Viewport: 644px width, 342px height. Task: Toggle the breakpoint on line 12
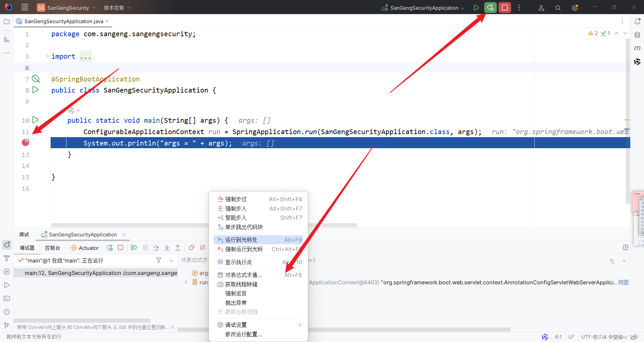pyautogui.click(x=25, y=142)
